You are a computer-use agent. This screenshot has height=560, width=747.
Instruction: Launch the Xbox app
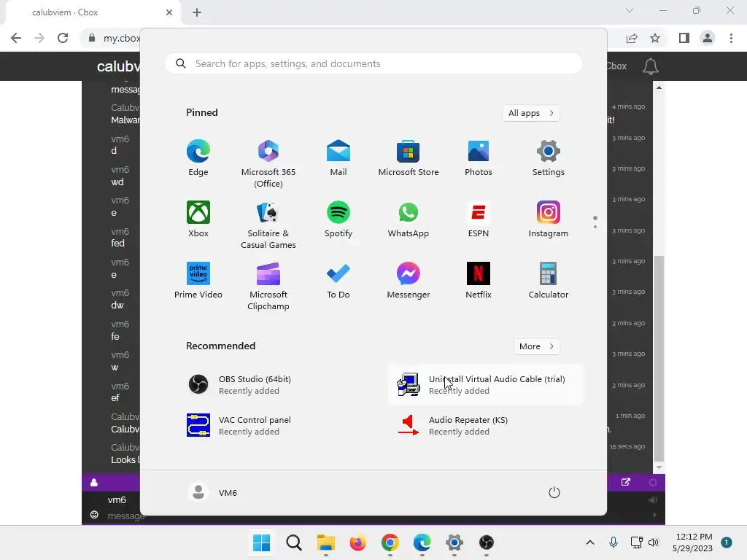198,219
